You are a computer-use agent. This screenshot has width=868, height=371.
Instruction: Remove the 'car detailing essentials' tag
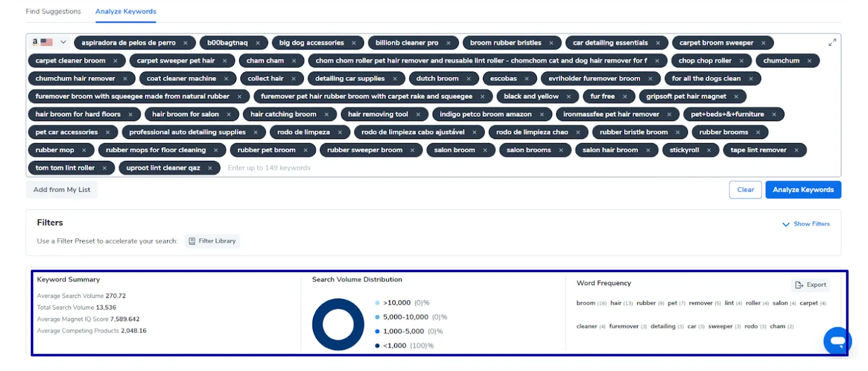pos(658,43)
